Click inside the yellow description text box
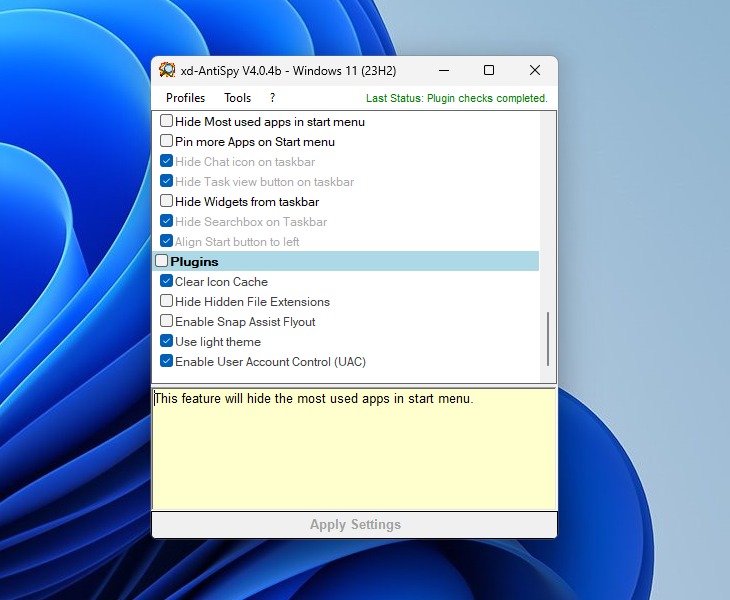Screen dimensions: 730x600 [x=354, y=450]
